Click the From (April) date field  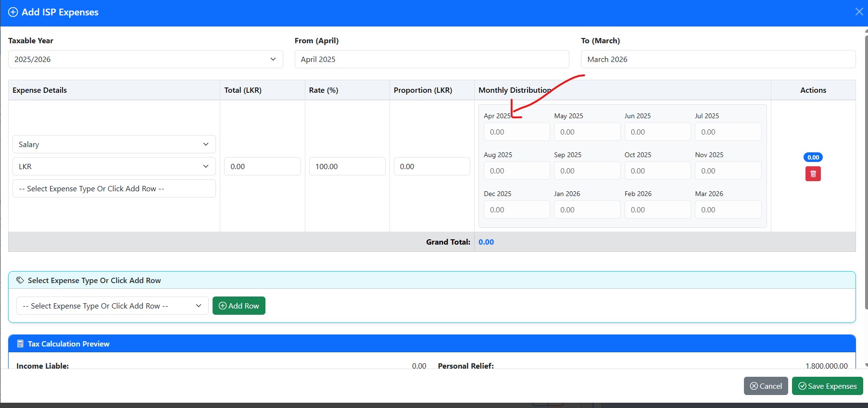(x=431, y=59)
